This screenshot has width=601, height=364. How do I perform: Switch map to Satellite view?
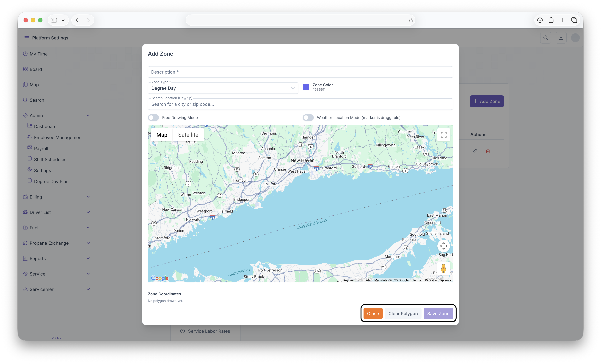tap(188, 135)
